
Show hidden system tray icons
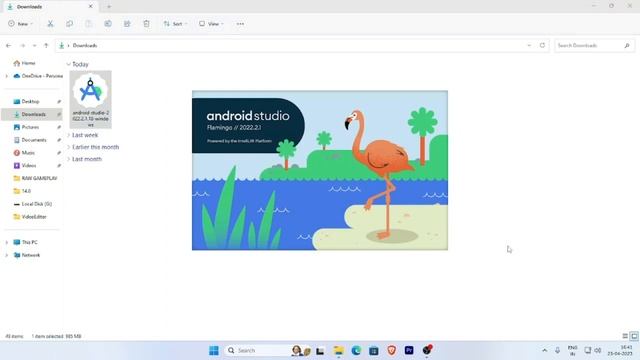[544, 351]
